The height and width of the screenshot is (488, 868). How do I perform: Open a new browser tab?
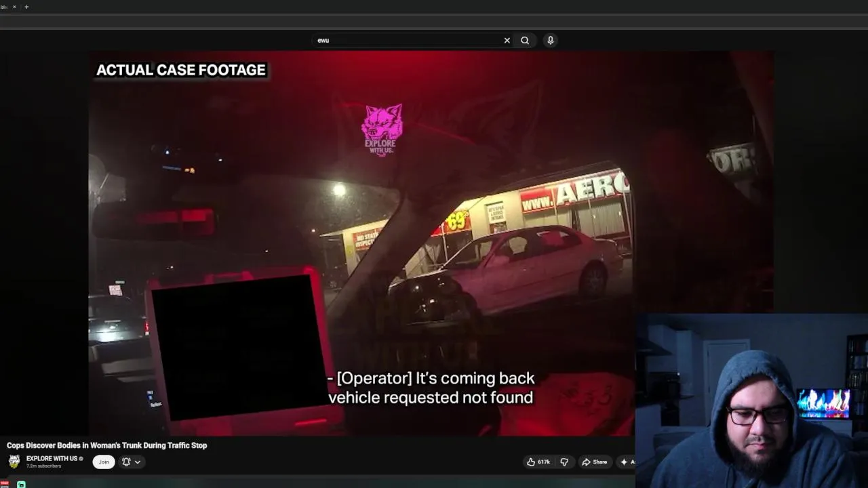26,7
